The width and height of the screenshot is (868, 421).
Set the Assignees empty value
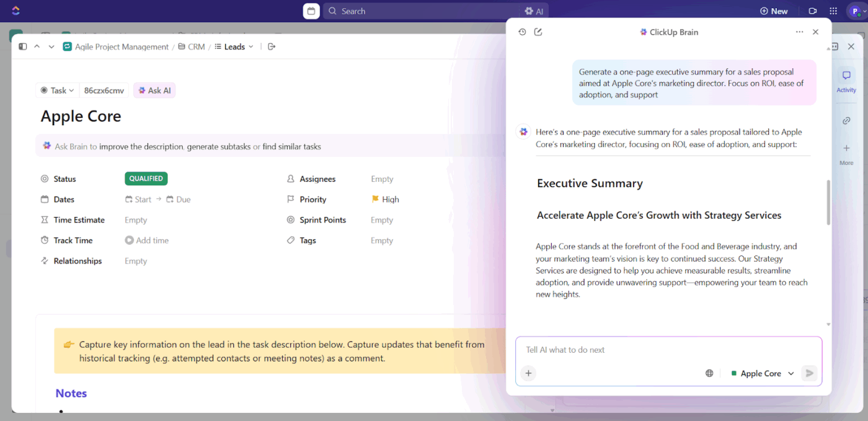click(x=382, y=179)
